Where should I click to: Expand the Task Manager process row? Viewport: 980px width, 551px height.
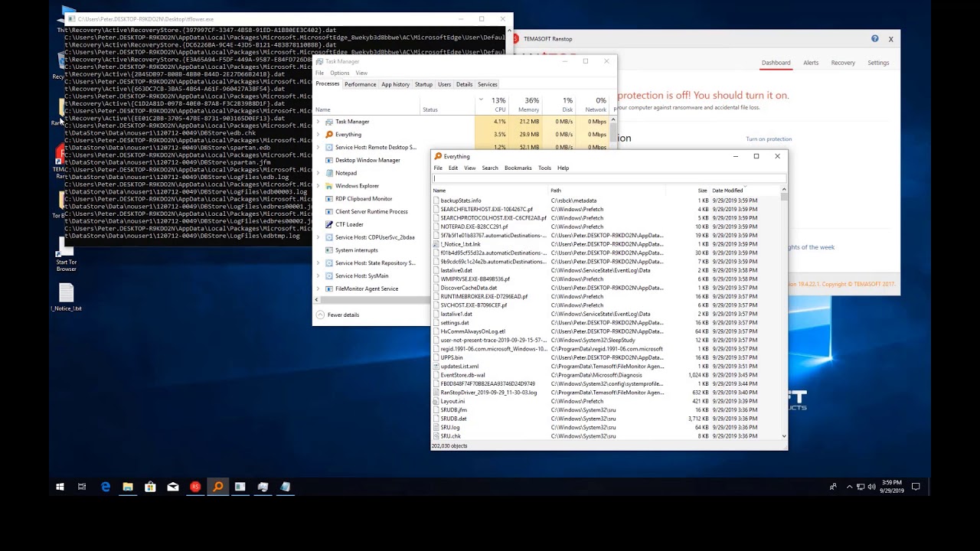[x=318, y=122]
